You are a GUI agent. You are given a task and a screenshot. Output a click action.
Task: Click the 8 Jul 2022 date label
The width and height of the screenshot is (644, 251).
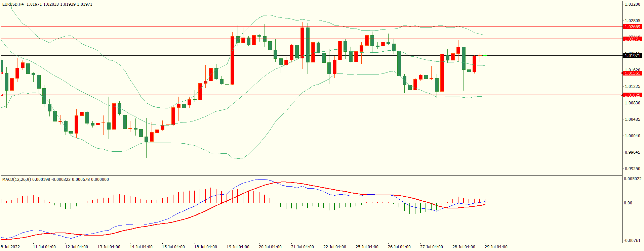click(x=10, y=247)
